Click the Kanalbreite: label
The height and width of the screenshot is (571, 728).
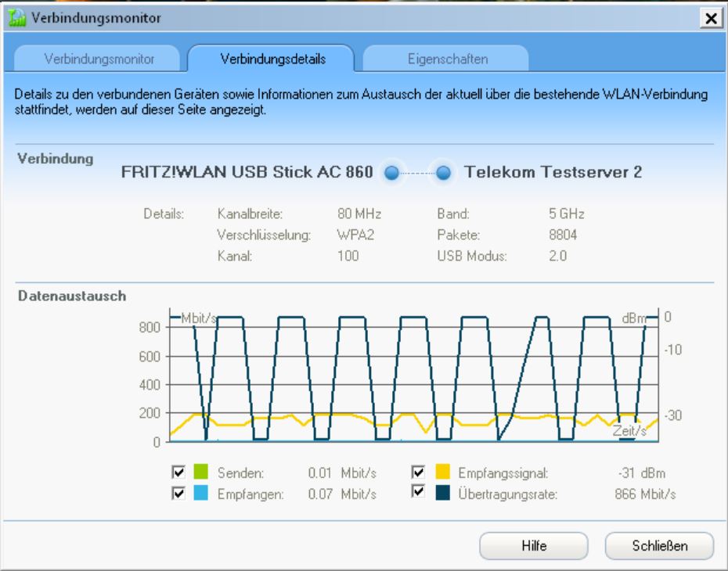[x=250, y=214]
